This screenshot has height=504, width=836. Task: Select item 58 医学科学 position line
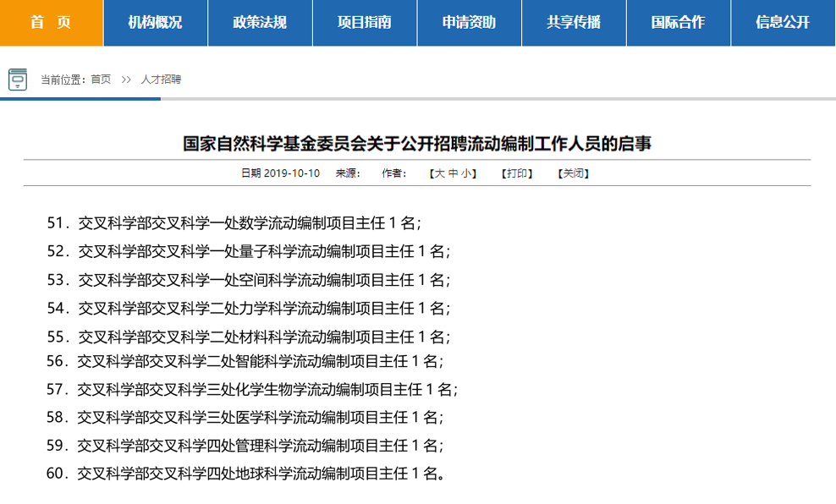click(x=245, y=417)
